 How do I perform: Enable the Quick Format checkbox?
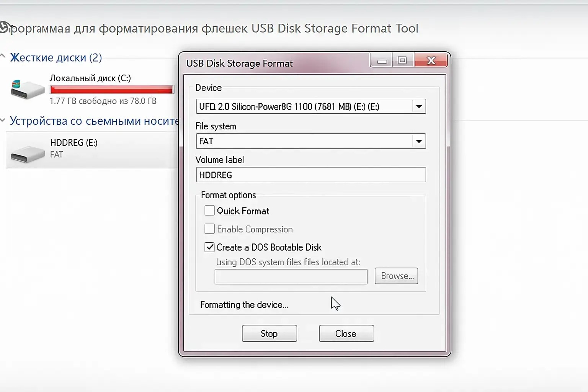[x=209, y=211]
